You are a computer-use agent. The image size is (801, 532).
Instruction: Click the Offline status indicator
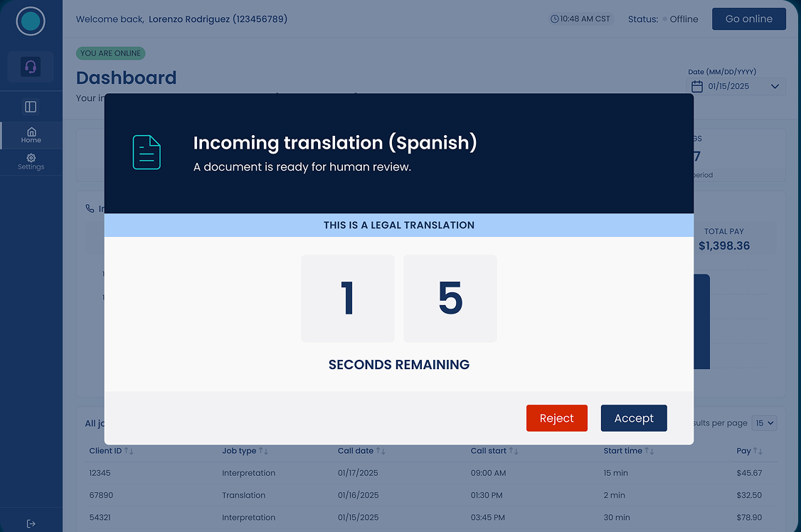click(680, 19)
